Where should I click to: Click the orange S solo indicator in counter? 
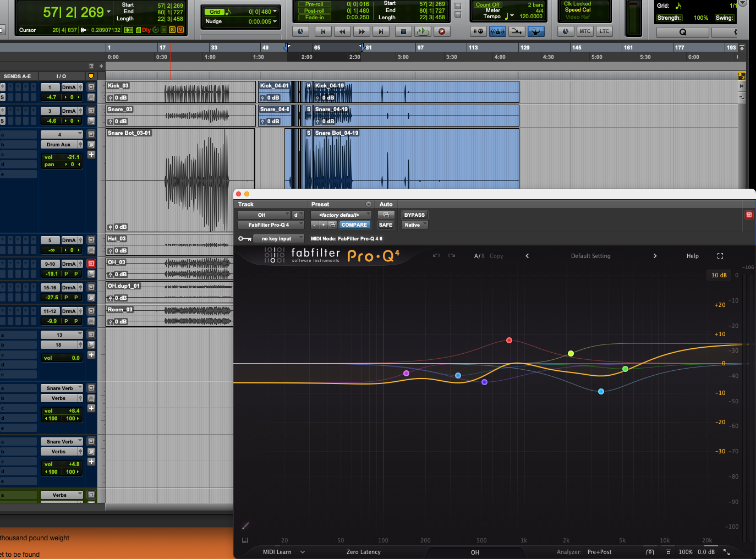(x=172, y=30)
